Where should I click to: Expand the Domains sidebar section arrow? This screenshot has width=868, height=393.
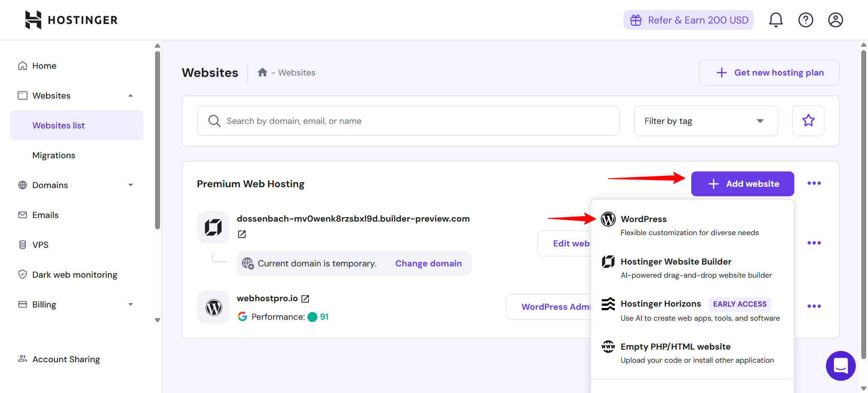coord(131,185)
